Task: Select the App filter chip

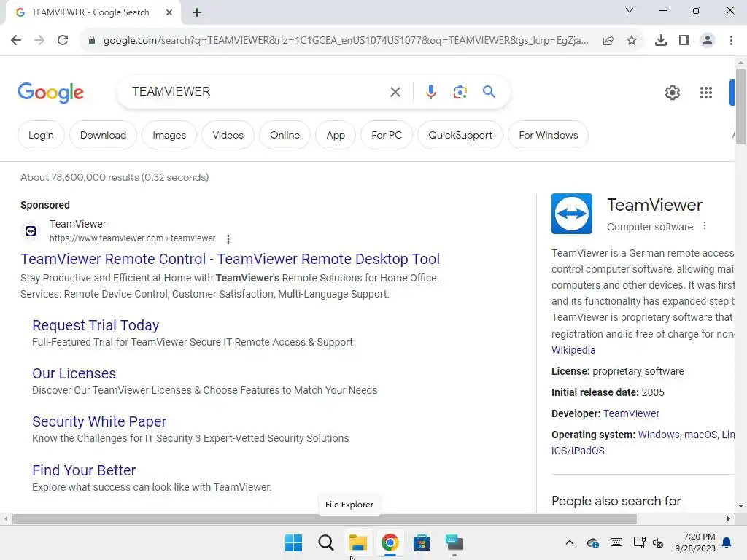Action: [336, 135]
